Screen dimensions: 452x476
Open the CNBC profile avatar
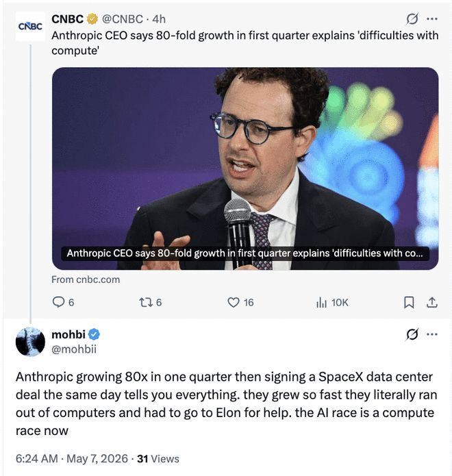click(30, 27)
